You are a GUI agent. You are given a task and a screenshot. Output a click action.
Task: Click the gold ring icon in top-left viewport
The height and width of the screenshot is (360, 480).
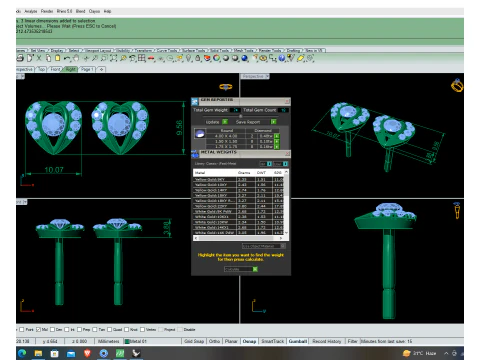pyautogui.click(x=225, y=87)
